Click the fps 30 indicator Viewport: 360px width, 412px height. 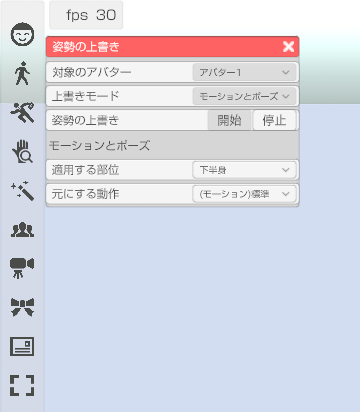tap(86, 15)
